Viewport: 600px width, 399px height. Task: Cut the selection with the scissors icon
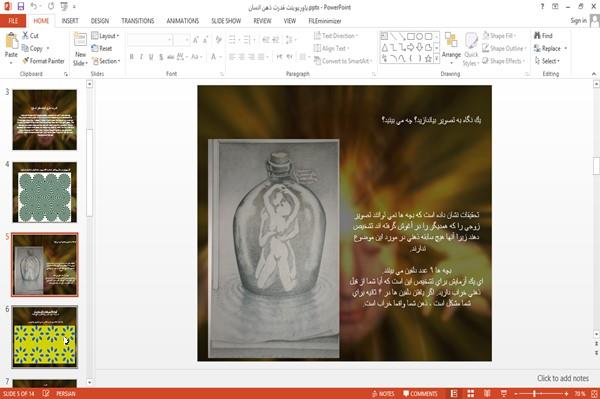click(30, 36)
